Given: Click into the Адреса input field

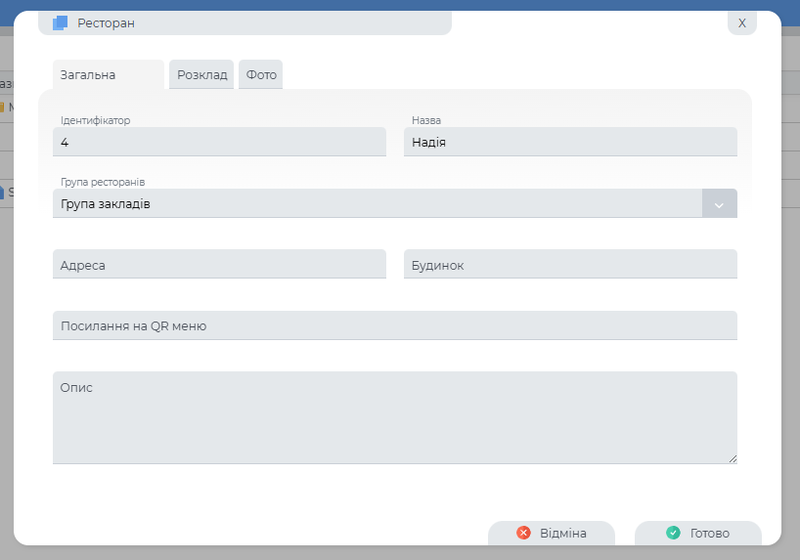Looking at the screenshot, I should pyautogui.click(x=219, y=265).
